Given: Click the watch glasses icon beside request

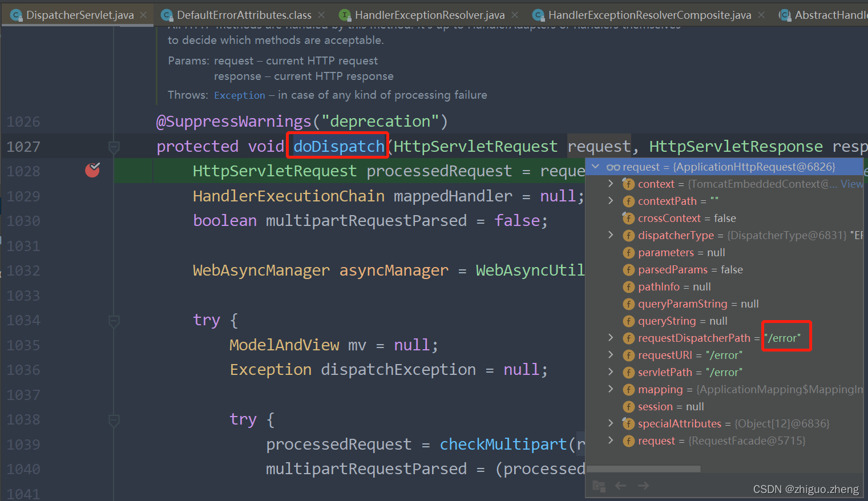Looking at the screenshot, I should [x=613, y=167].
